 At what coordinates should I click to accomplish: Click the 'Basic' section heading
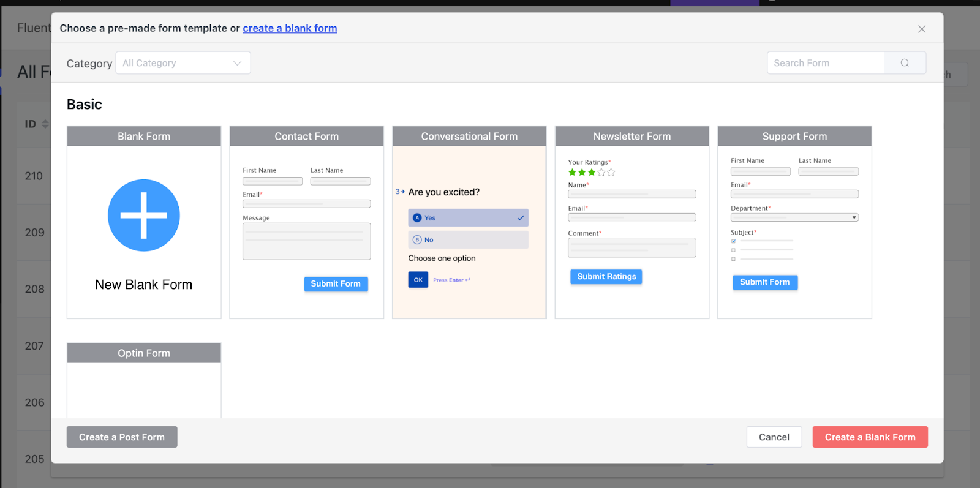point(85,104)
